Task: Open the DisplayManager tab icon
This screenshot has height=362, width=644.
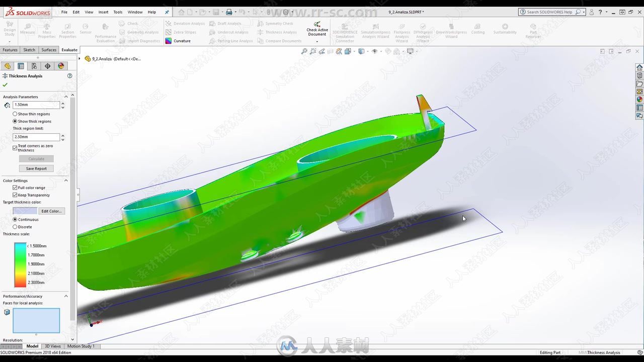Action: 61,66
